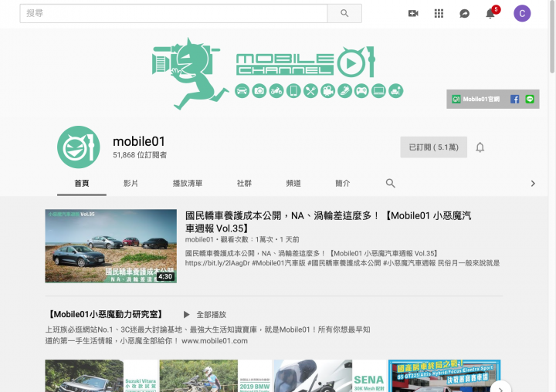The width and height of the screenshot is (556, 392).
Task: Click the 已訂閱 (5.1萬) subscribed button
Action: [433, 147]
